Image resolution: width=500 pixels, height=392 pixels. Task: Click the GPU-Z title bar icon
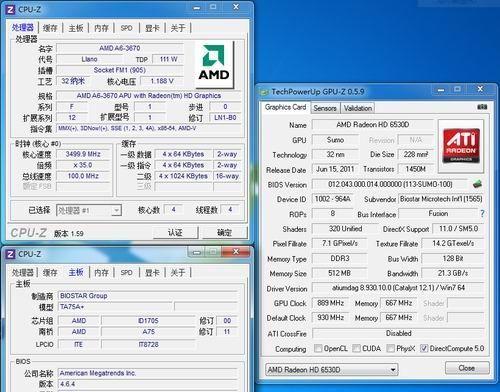(x=264, y=92)
